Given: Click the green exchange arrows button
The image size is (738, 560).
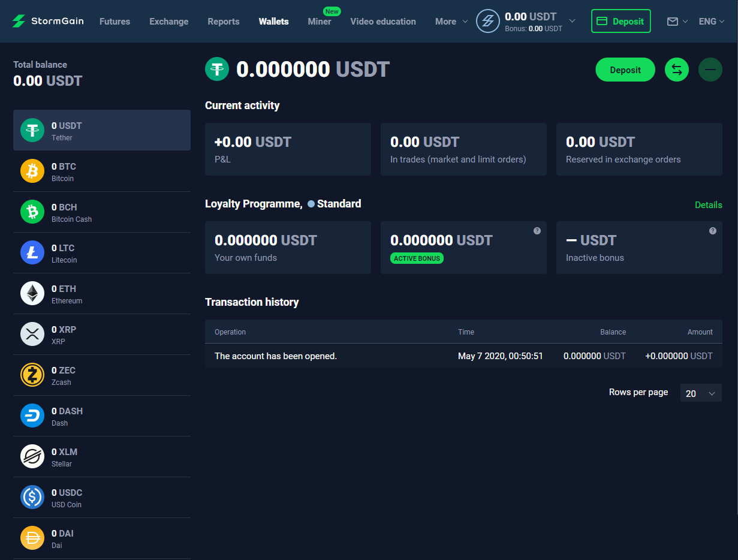Looking at the screenshot, I should pyautogui.click(x=677, y=70).
